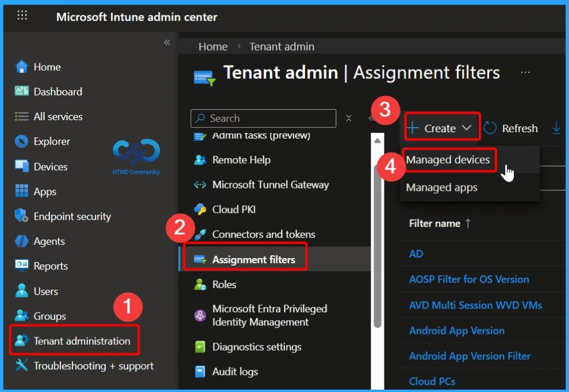The width and height of the screenshot is (569, 392).
Task: Collapse the Tenant admin menu pane
Action: (x=372, y=118)
